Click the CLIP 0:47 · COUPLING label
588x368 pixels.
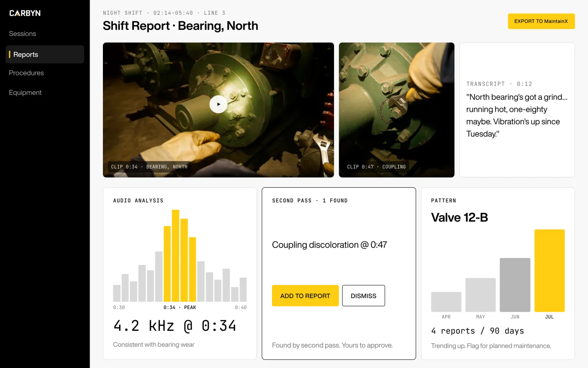(376, 167)
